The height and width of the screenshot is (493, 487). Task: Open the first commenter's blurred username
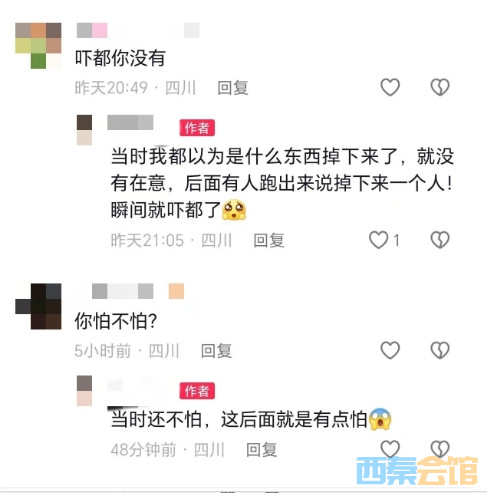pyautogui.click(x=138, y=30)
